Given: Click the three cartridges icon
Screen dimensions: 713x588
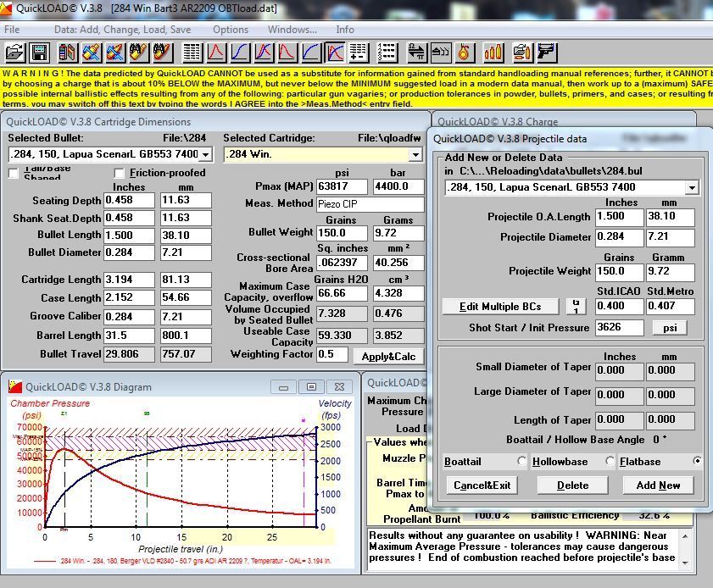Looking at the screenshot, I should pyautogui.click(x=493, y=53).
